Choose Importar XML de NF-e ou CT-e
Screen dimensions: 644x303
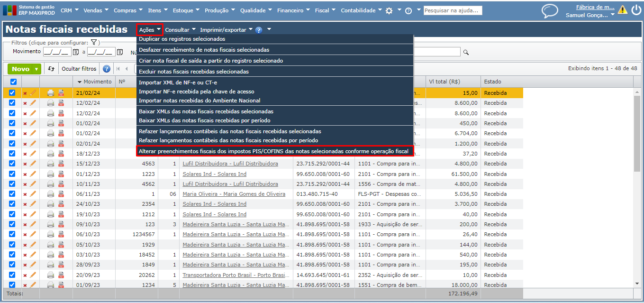point(178,83)
